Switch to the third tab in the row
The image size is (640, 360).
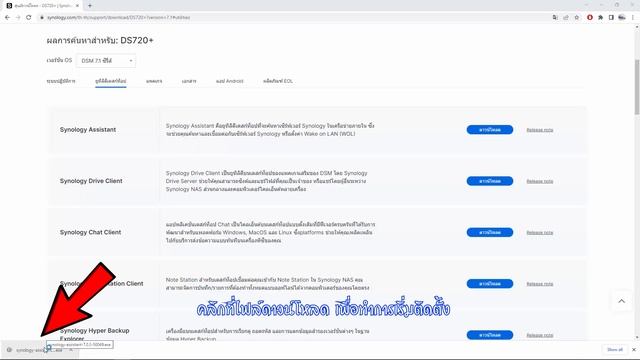[154, 81]
